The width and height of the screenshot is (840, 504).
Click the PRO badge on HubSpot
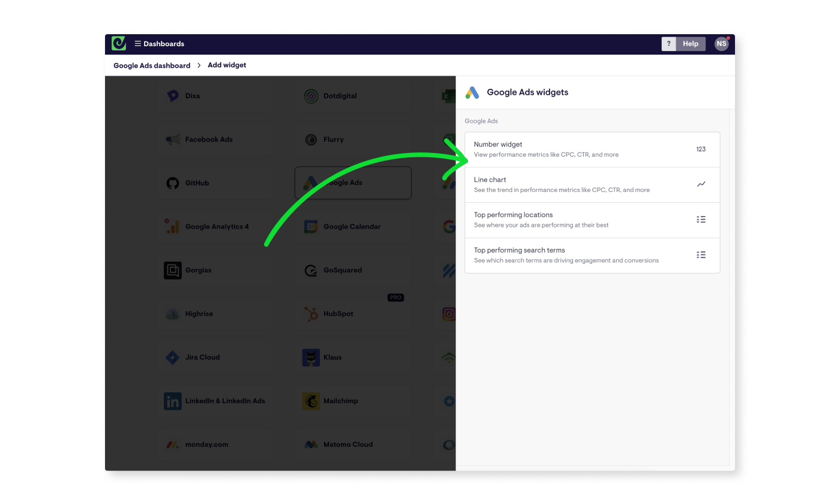[x=395, y=298]
